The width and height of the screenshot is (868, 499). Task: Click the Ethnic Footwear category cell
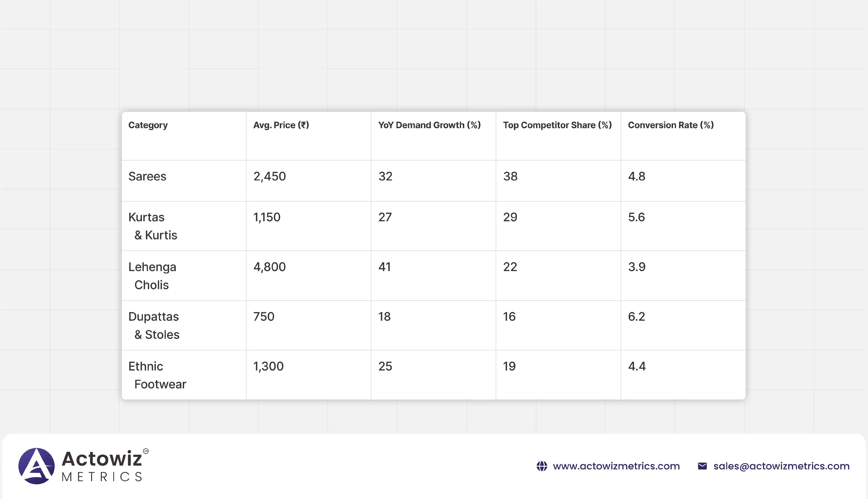(x=157, y=375)
